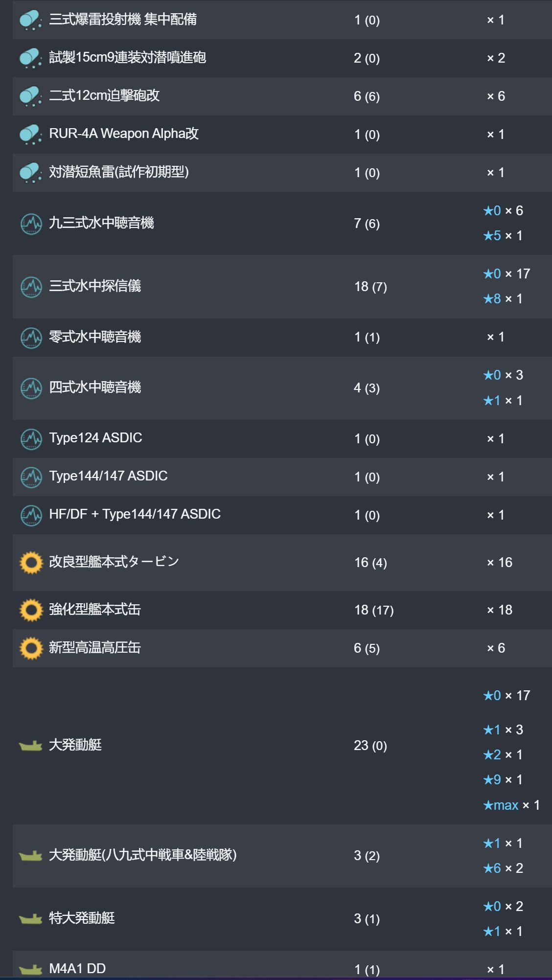The height and width of the screenshot is (980, 552).
Task: Click the sonar icon beside HF/DF + Type144/147 ASDIC
Action: click(x=31, y=515)
